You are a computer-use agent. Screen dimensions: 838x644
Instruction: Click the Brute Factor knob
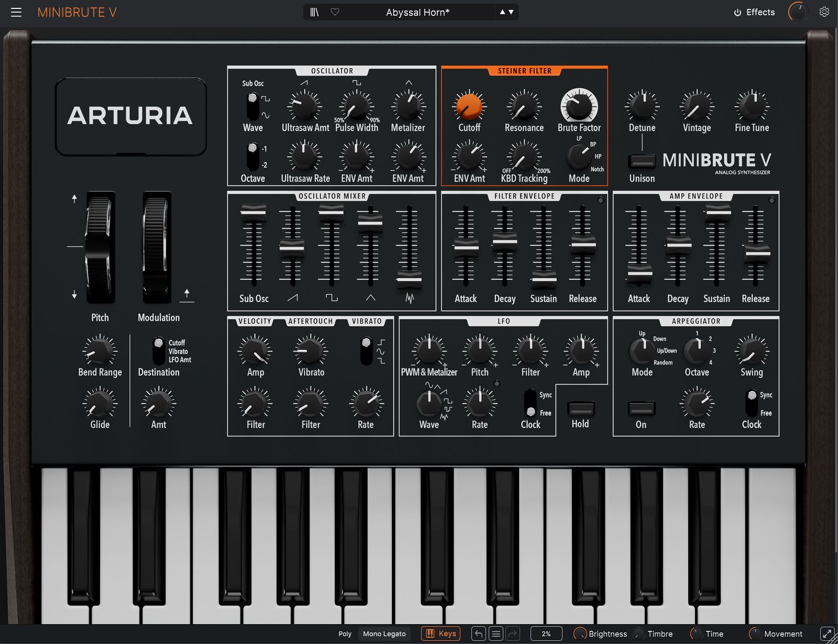click(x=579, y=105)
